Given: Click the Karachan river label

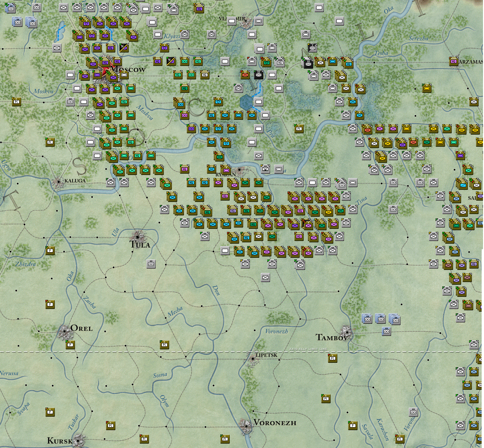Looking at the screenshot, I should click(382, 429).
